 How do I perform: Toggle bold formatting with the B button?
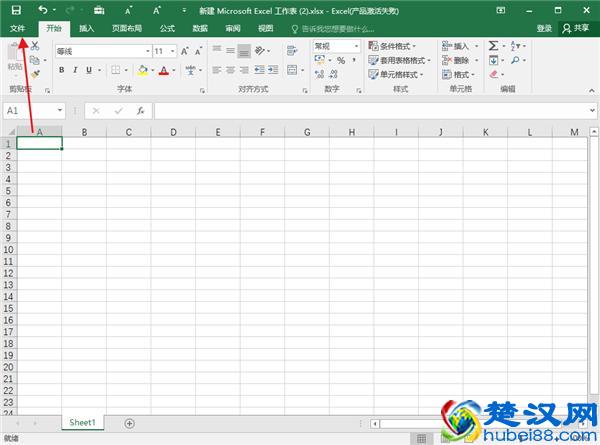pyautogui.click(x=62, y=70)
